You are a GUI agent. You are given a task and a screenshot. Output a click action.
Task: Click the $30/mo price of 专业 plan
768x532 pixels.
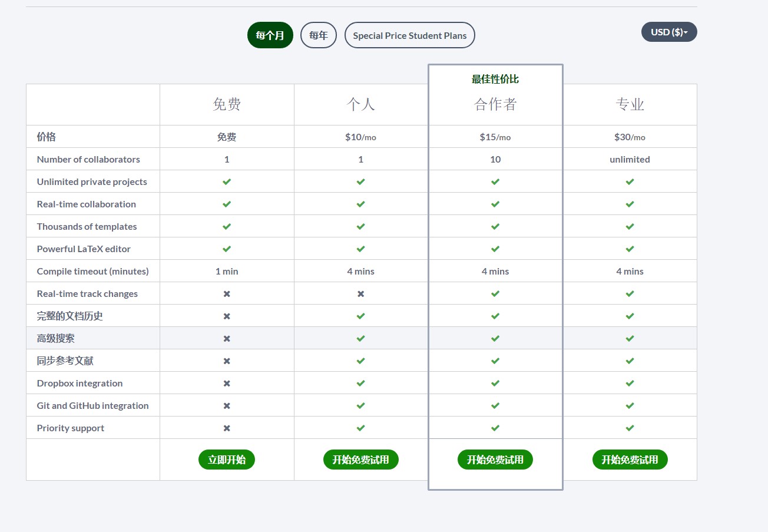pos(630,137)
